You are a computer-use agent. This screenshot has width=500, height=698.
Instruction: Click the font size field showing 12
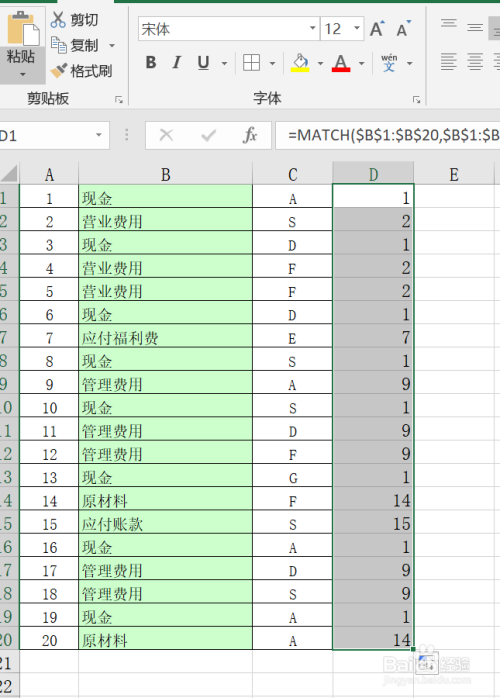pyautogui.click(x=336, y=29)
